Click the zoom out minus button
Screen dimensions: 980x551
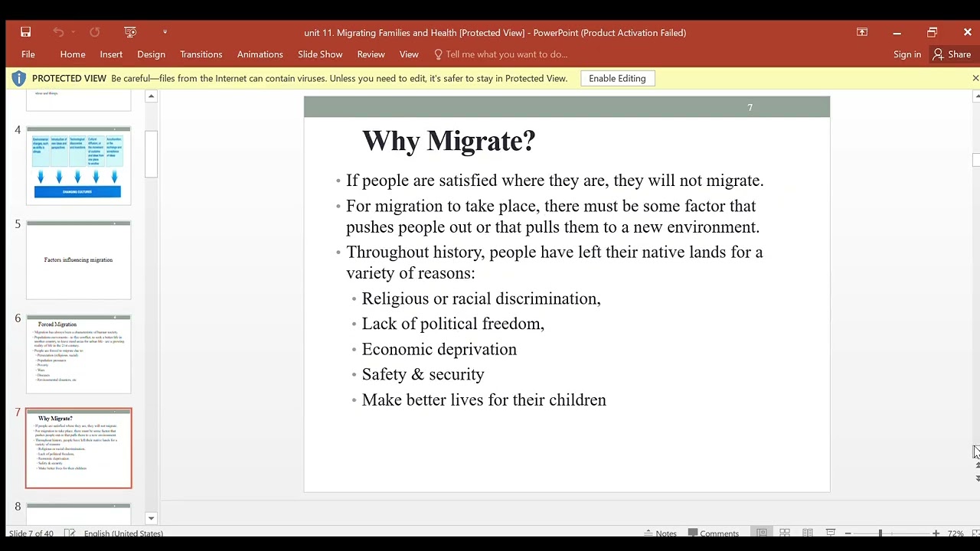[x=848, y=533]
